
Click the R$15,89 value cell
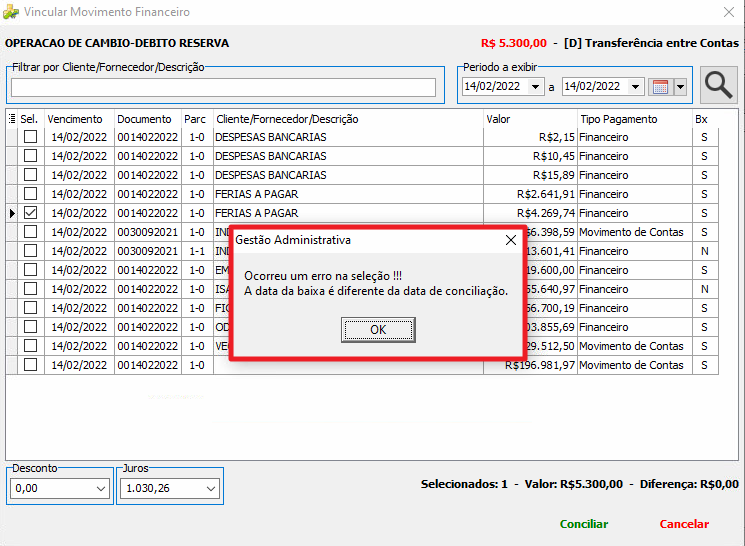pyautogui.click(x=531, y=175)
